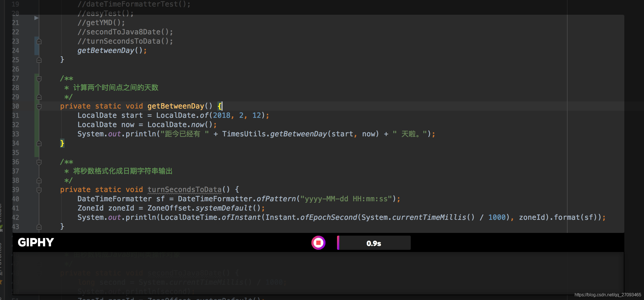Click the turnSecondsToData method name in declaration
This screenshot has width=644, height=300.
185,190
